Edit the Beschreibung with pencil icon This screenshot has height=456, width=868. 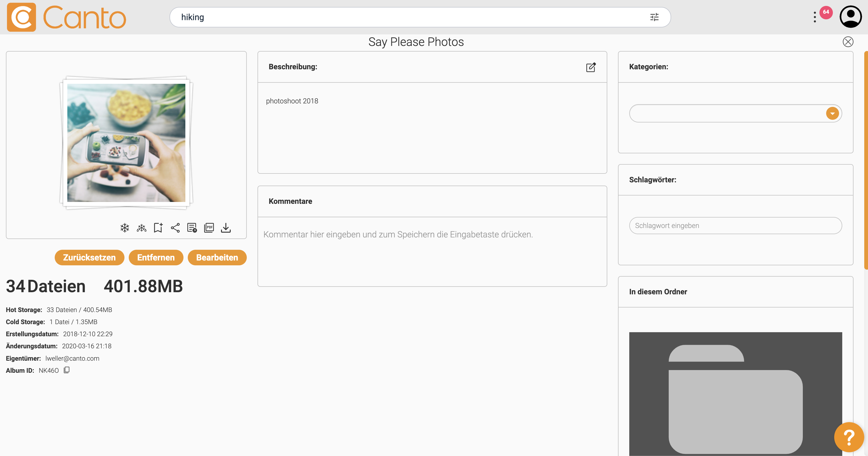pos(591,67)
